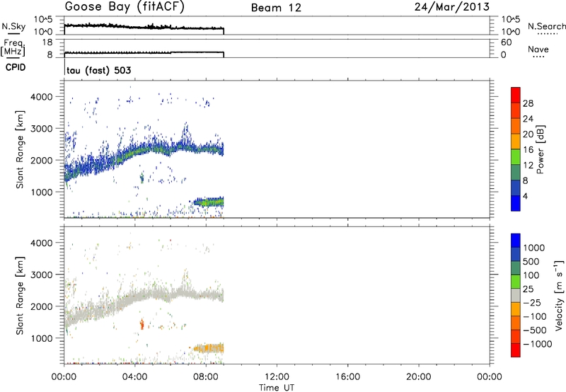Click the '08:00' time tick label
This screenshot has height=392, width=566.
point(206,377)
